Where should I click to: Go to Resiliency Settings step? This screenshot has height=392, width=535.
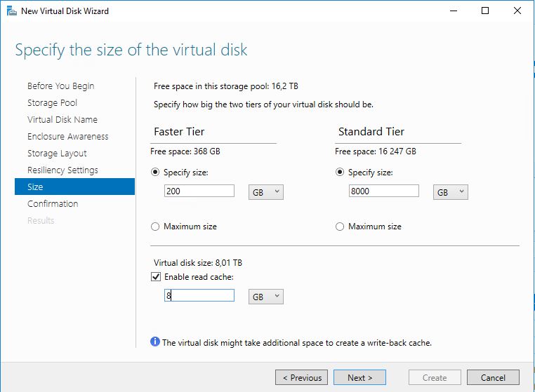coord(62,170)
